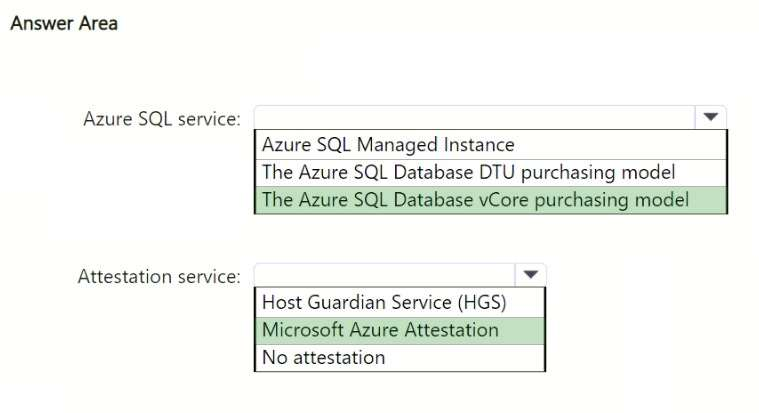Click the Answer Area heading
This screenshot has height=413, width=759.
coord(64,23)
